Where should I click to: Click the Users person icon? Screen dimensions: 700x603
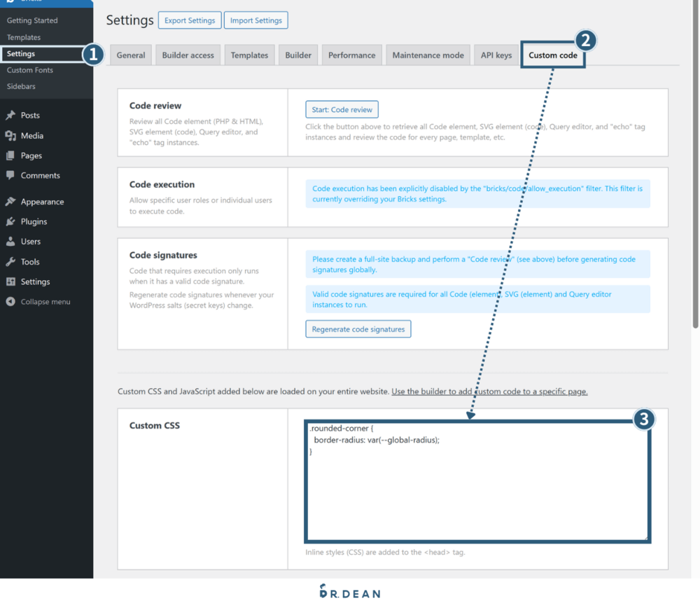[x=10, y=242]
